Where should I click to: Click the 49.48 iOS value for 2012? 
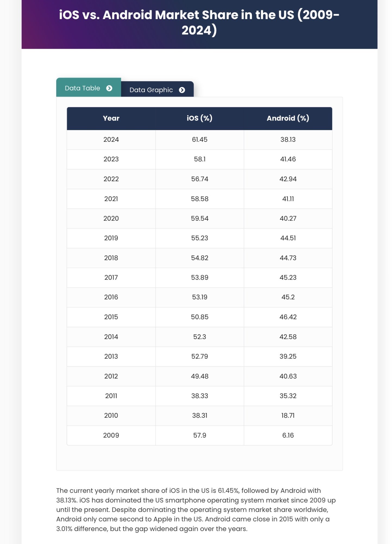pyautogui.click(x=199, y=376)
